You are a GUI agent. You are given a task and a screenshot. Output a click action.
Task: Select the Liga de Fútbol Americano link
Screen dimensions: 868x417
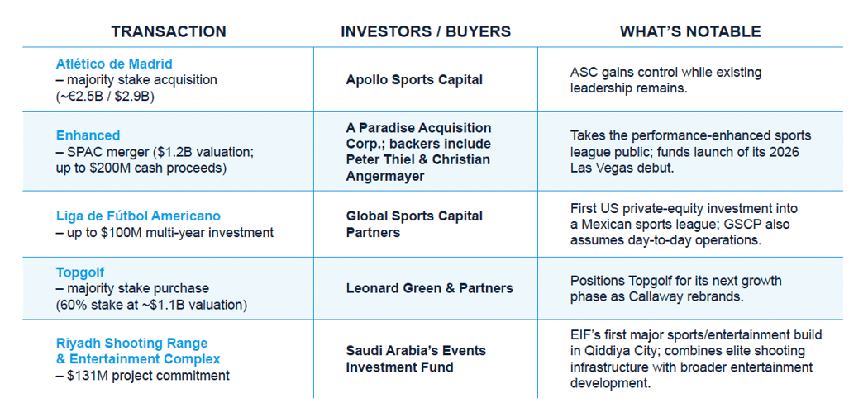click(138, 216)
